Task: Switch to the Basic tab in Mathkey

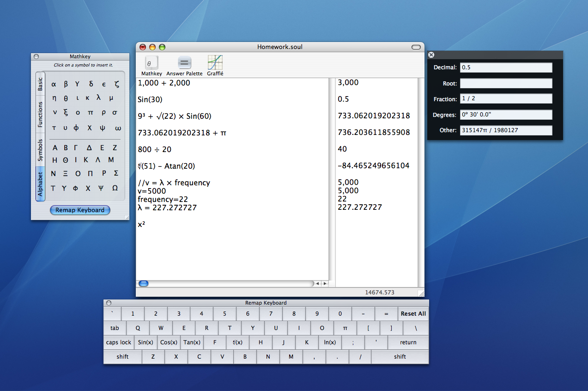Action: pyautogui.click(x=40, y=84)
